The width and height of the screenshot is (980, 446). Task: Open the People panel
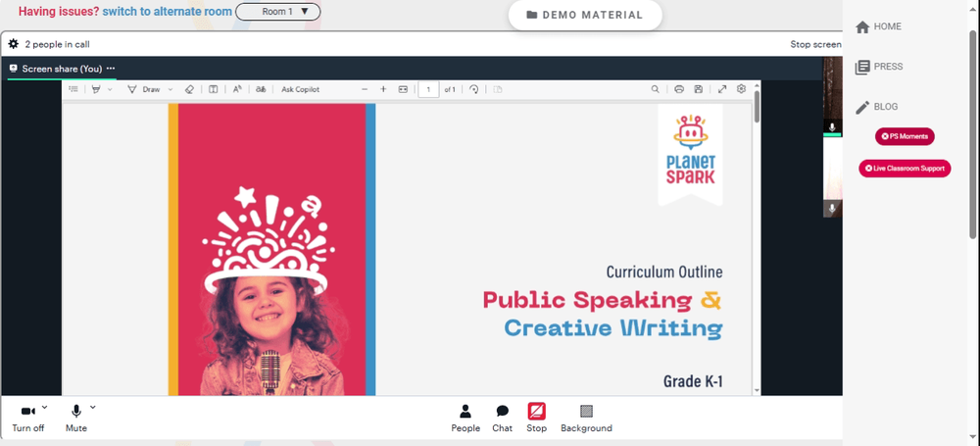(465, 419)
